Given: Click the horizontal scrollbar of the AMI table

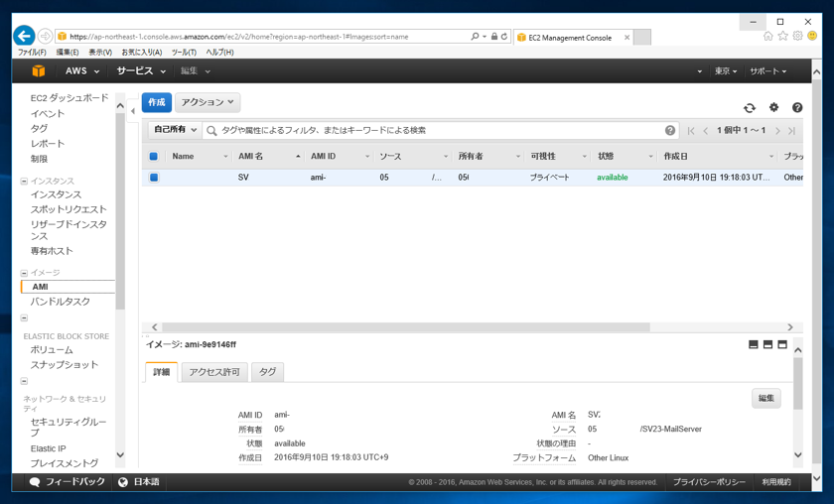Looking at the screenshot, I should [x=406, y=327].
